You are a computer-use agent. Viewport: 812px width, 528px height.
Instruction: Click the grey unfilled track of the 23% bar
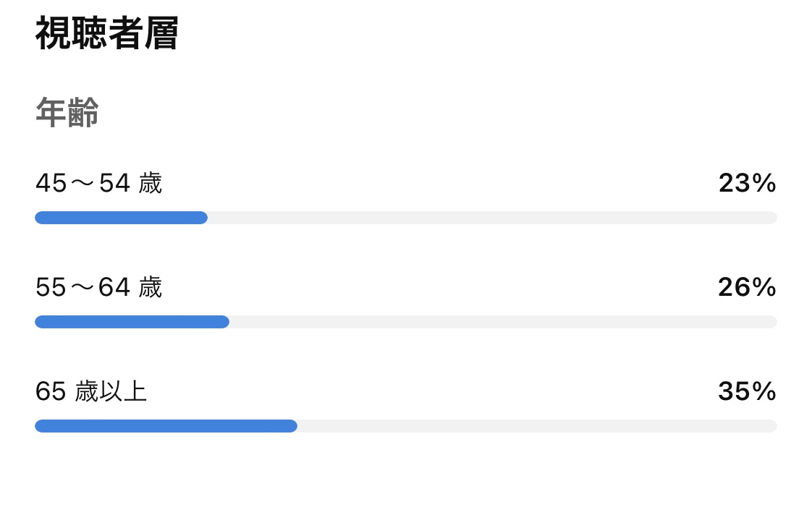(x=492, y=218)
